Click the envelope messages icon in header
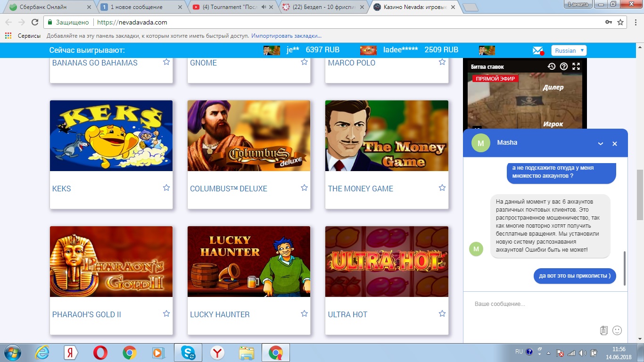The image size is (644, 362). [538, 50]
